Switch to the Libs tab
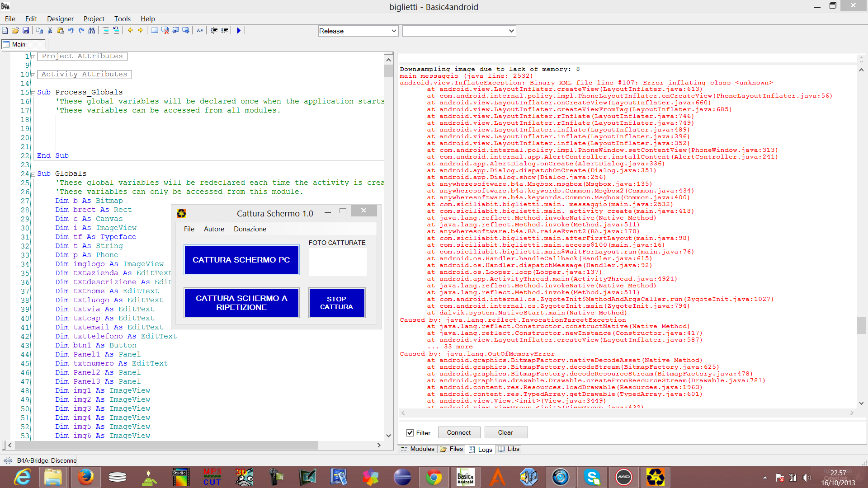The image size is (868, 488). 509,449
